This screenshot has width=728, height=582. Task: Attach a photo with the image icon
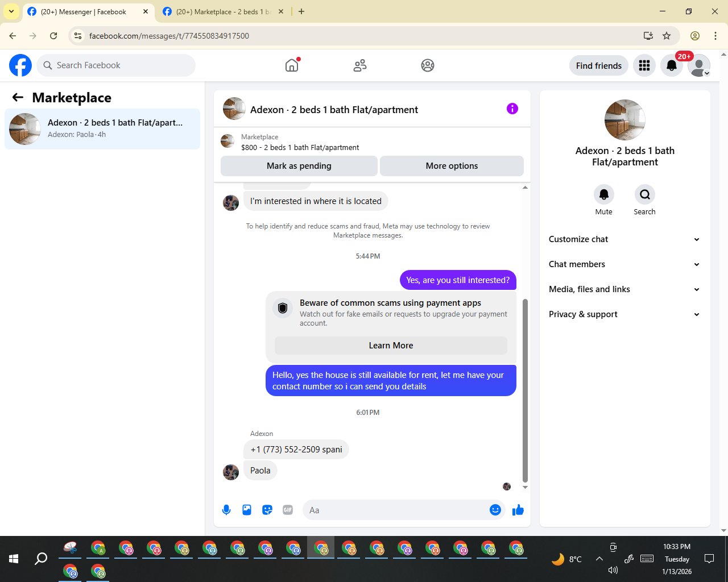pyautogui.click(x=247, y=510)
